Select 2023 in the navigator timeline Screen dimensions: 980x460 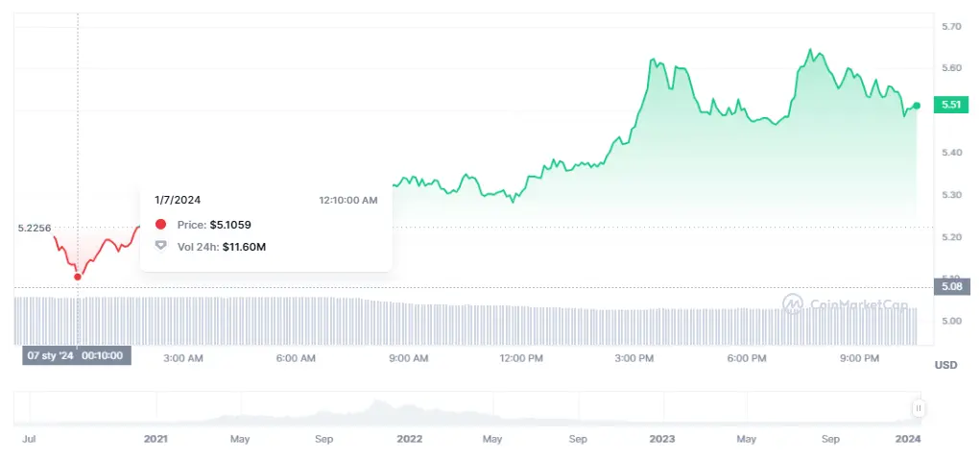pyautogui.click(x=661, y=438)
